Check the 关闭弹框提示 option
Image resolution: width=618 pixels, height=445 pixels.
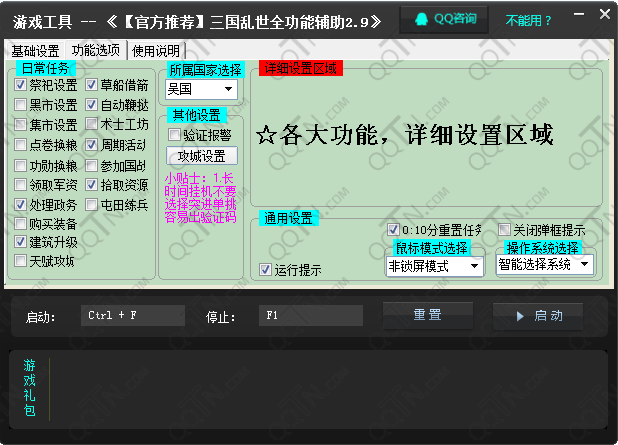504,230
